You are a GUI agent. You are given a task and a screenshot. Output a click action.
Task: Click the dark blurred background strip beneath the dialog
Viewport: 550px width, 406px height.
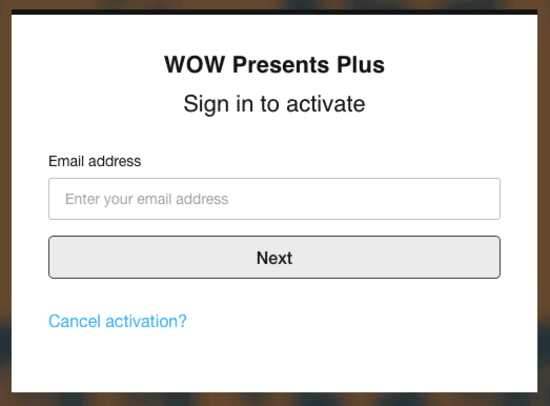(x=274, y=399)
